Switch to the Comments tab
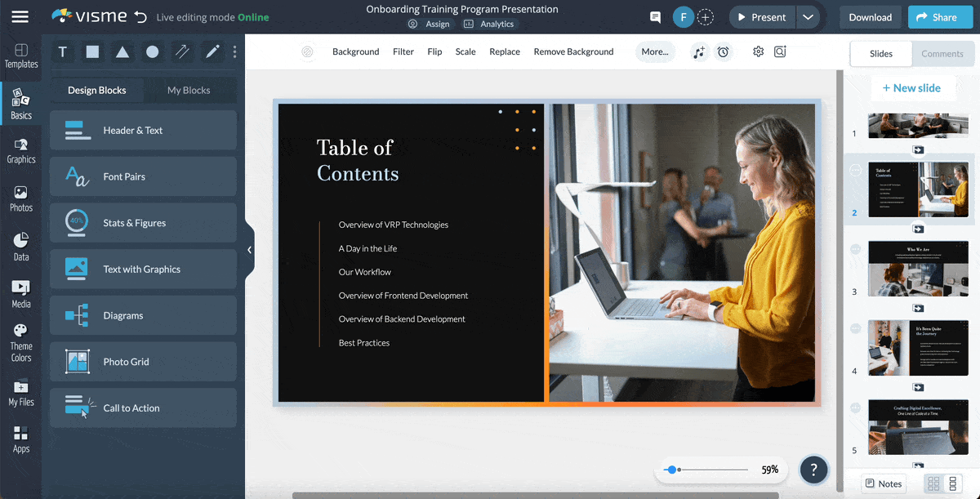980x499 pixels. pyautogui.click(x=942, y=54)
